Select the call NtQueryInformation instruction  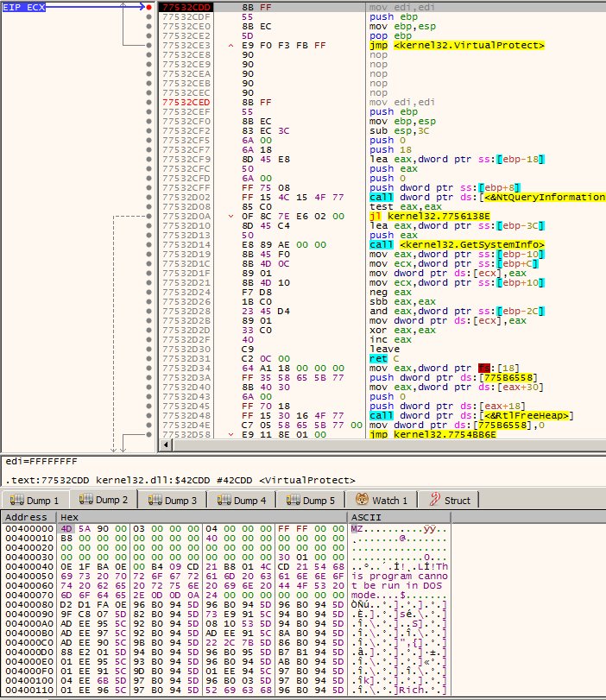point(487,197)
